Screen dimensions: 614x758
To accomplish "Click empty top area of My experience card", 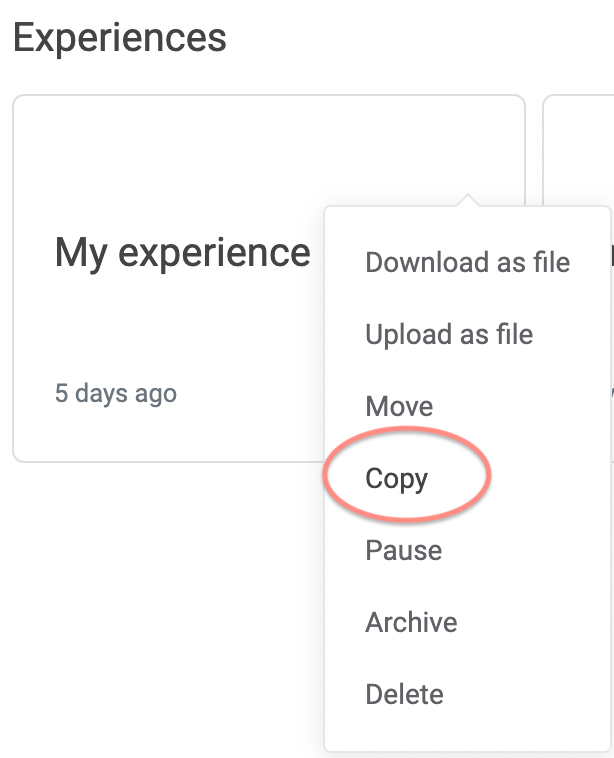I will [x=200, y=150].
